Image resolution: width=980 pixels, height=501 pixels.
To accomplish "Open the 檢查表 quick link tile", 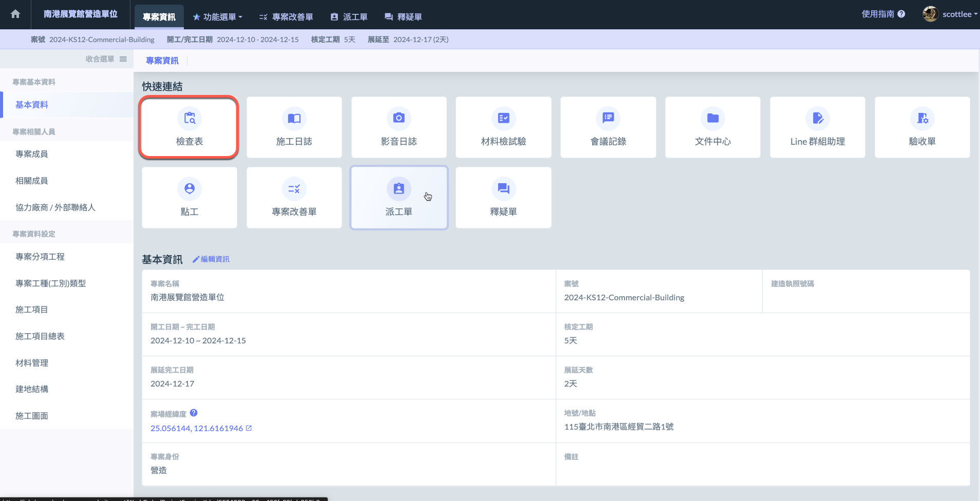I will click(x=189, y=127).
